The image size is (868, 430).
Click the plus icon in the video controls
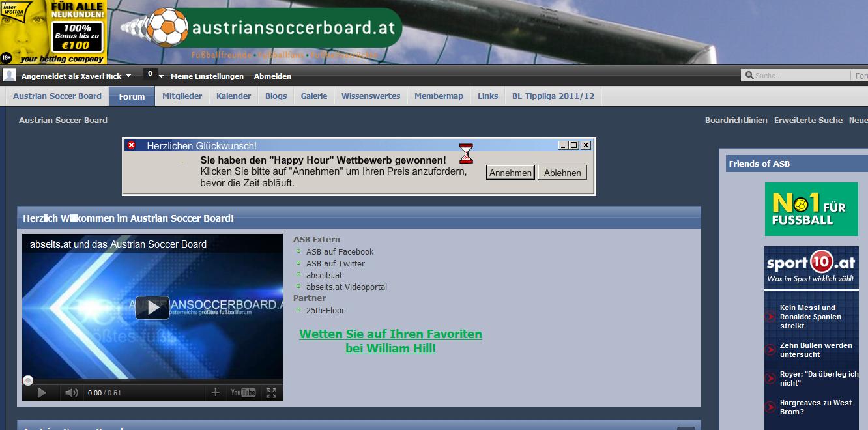(216, 392)
